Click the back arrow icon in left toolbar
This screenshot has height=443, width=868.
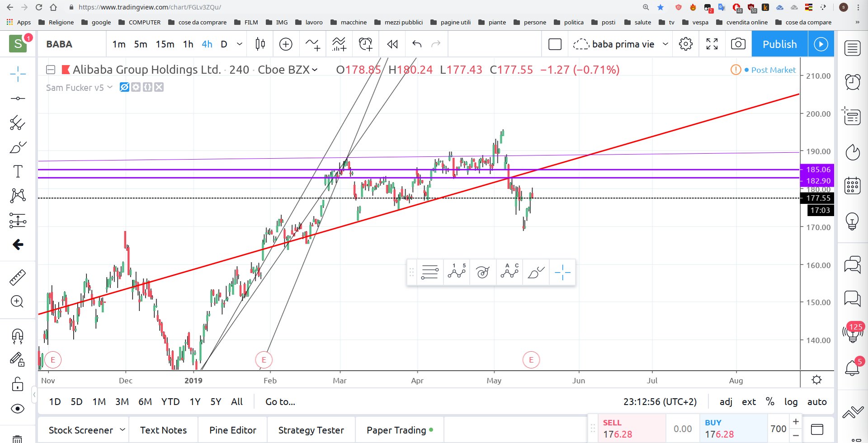(x=18, y=245)
